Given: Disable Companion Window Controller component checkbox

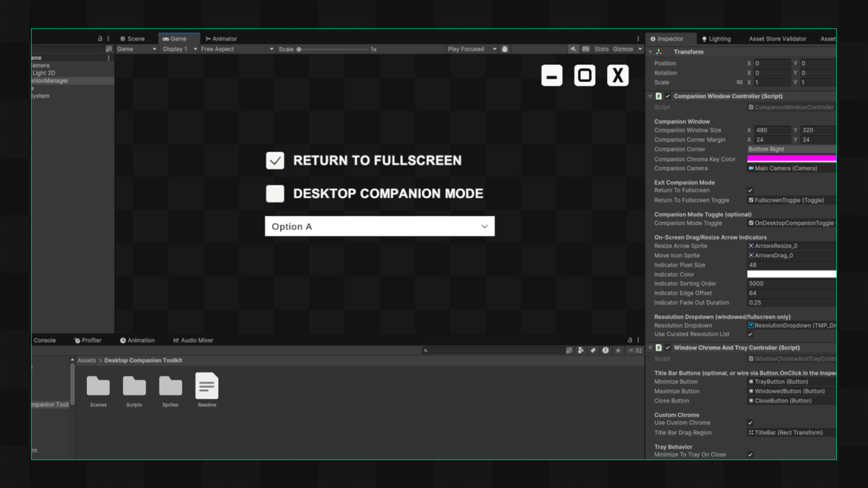Looking at the screenshot, I should click(668, 96).
